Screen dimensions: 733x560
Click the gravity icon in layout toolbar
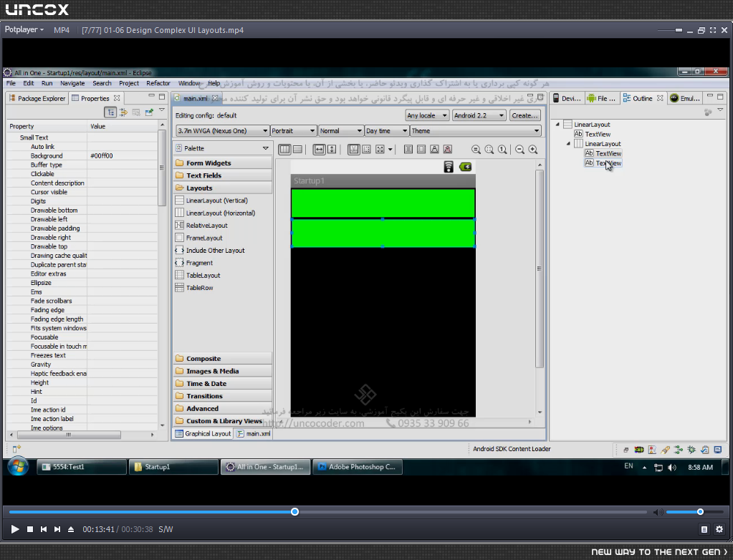click(x=380, y=150)
